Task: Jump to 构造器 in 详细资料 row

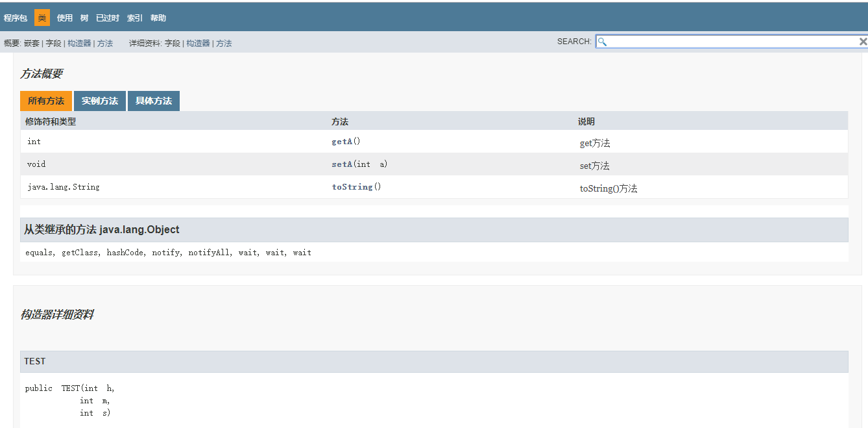Action: point(198,43)
